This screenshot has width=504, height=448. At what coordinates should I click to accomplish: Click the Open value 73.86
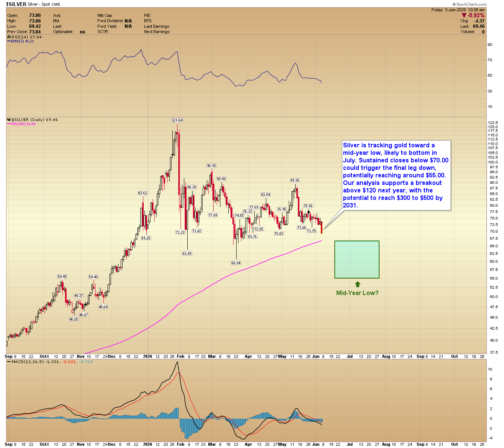(35, 15)
